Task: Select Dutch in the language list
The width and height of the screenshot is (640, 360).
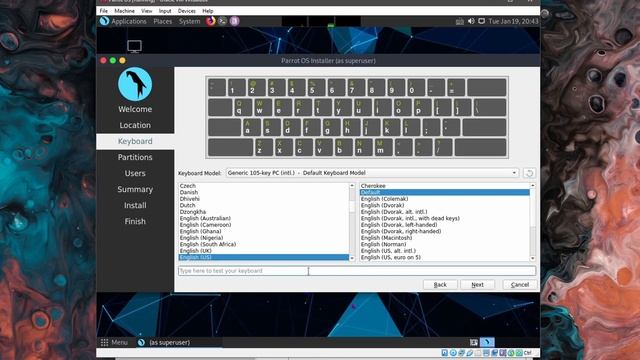Action: pos(264,205)
